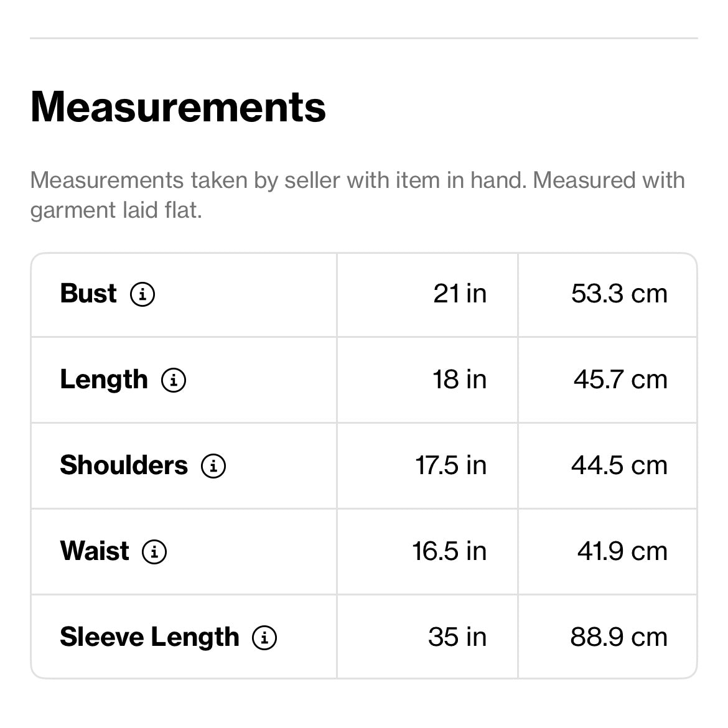Image resolution: width=728 pixels, height=728 pixels.
Task: Click the Measurements heading
Action: pyautogui.click(x=178, y=107)
